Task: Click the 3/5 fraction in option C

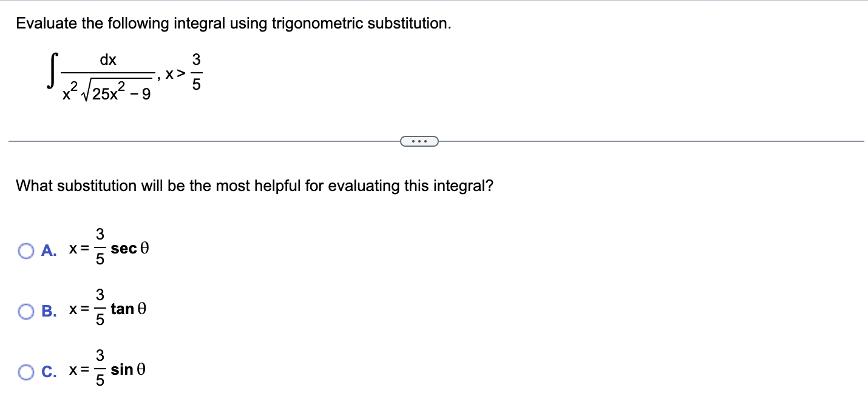Action: click(x=100, y=369)
